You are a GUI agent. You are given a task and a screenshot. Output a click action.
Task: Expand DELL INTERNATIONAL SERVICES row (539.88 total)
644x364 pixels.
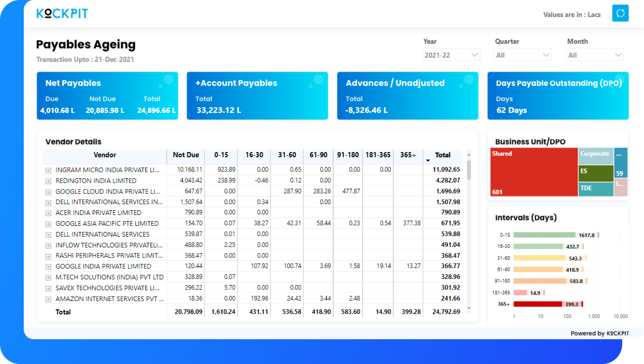click(x=48, y=235)
